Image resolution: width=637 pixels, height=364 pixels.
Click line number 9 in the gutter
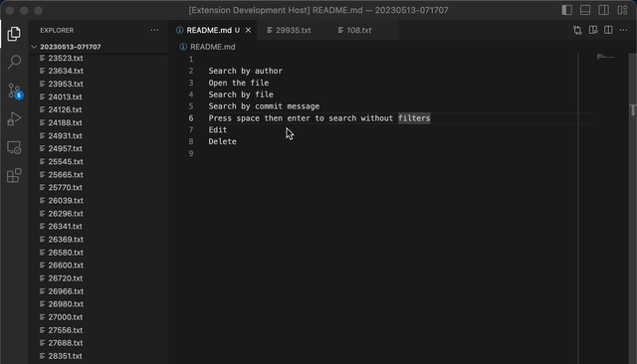click(191, 153)
